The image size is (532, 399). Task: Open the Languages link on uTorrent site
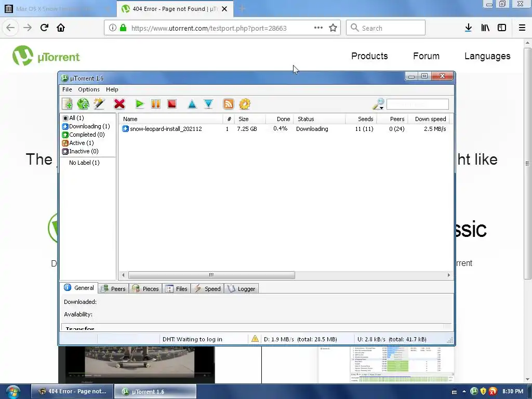[x=487, y=56]
